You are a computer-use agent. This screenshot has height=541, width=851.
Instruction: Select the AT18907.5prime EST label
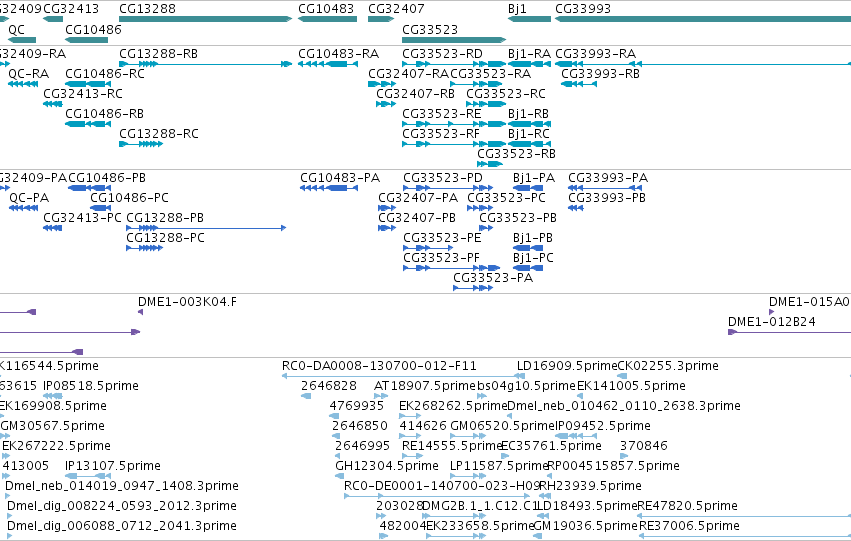point(425,386)
